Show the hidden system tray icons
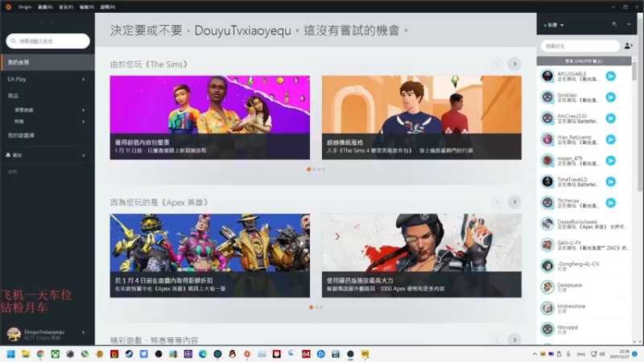Image resolution: width=644 pixels, height=362 pixels. coord(535,354)
